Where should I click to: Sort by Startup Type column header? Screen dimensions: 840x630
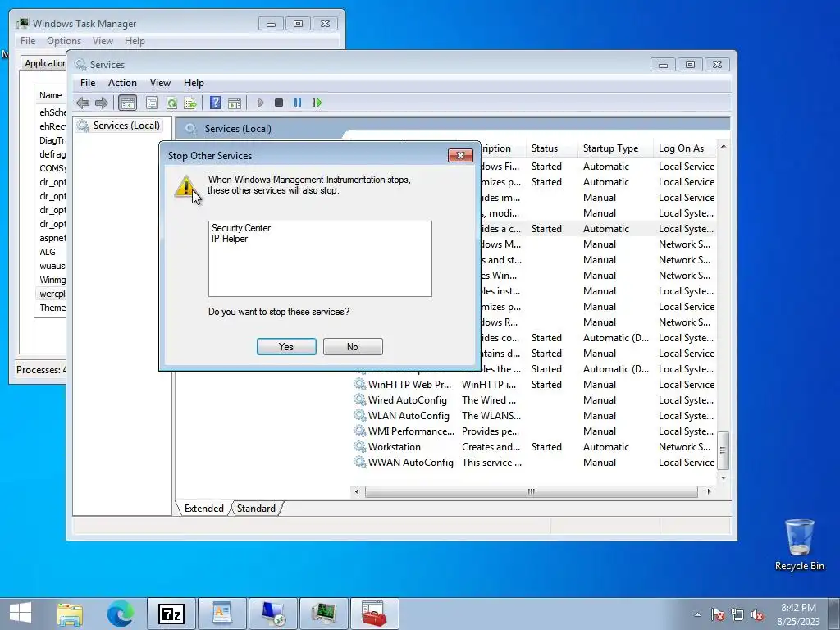click(615, 148)
